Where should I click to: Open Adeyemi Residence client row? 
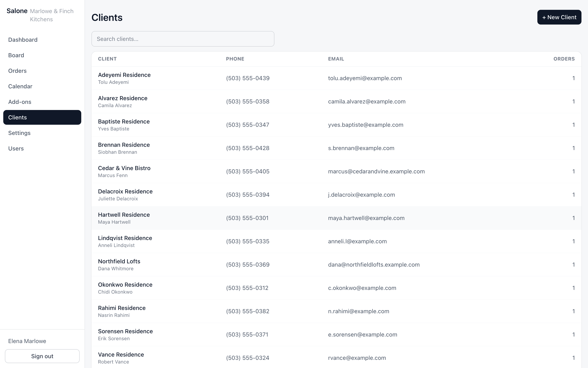tap(336, 78)
